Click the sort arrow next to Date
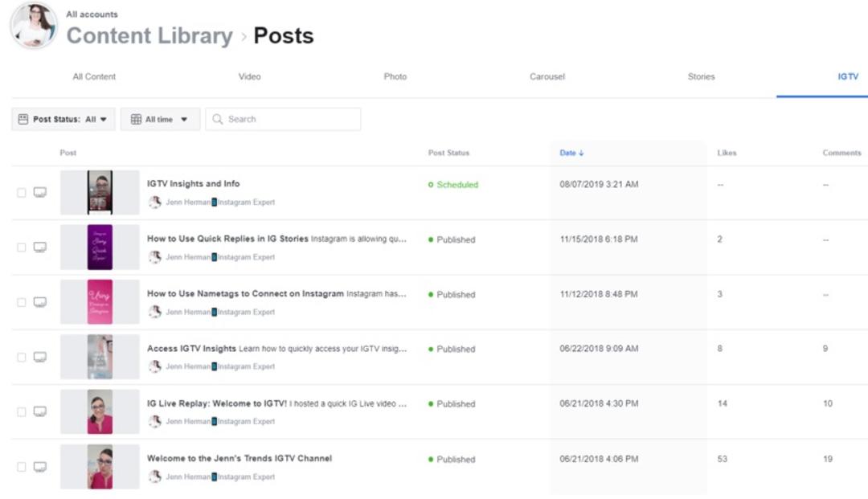 point(581,153)
